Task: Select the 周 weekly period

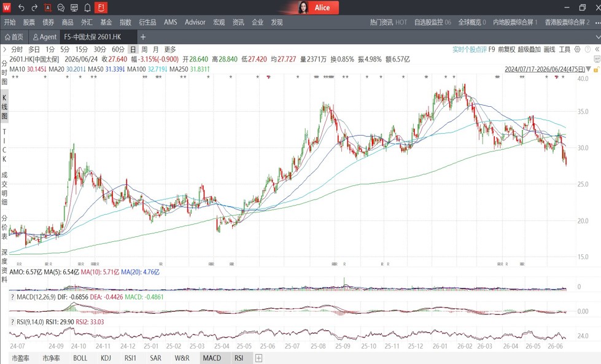Action: point(144,50)
